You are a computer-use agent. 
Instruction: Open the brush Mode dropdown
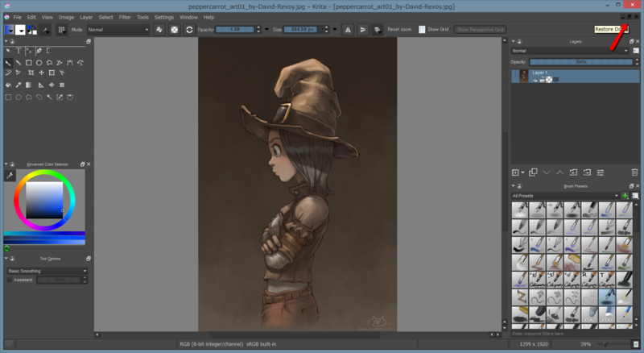click(x=118, y=30)
